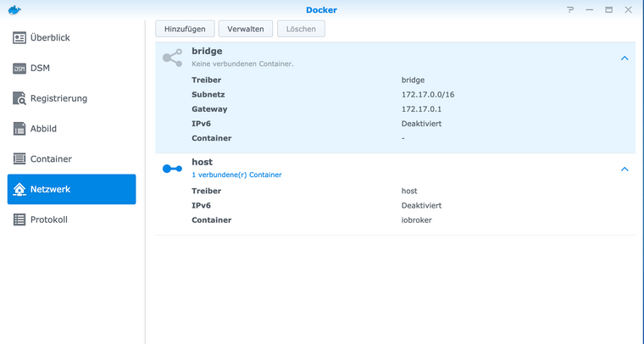Open the Überblick section

click(71, 38)
